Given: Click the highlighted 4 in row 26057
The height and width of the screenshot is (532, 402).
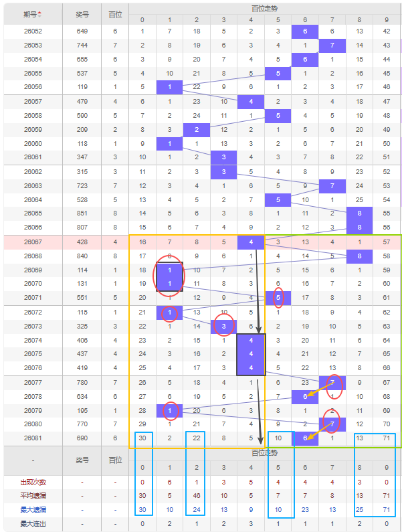Looking at the screenshot, I should [x=251, y=102].
